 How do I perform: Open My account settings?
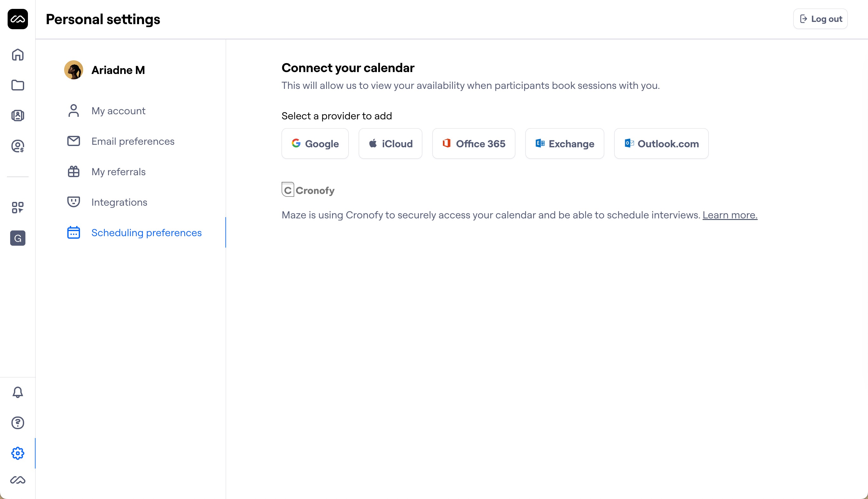pos(118,110)
